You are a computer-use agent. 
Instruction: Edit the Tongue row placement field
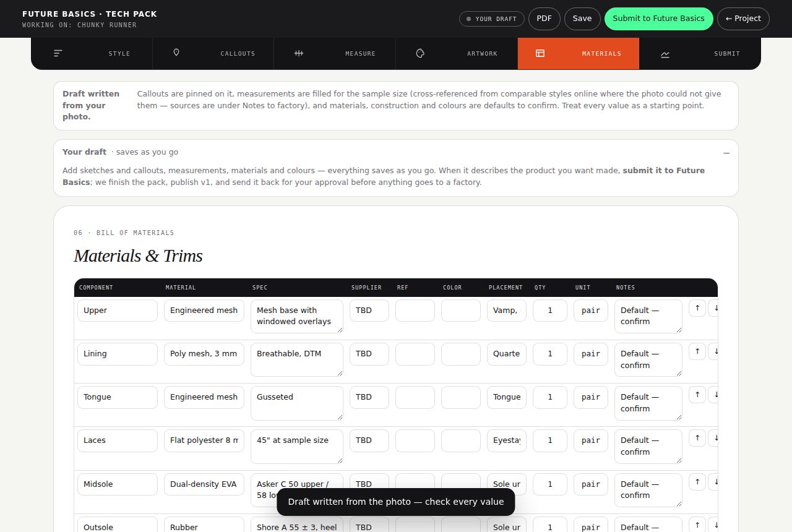[507, 397]
